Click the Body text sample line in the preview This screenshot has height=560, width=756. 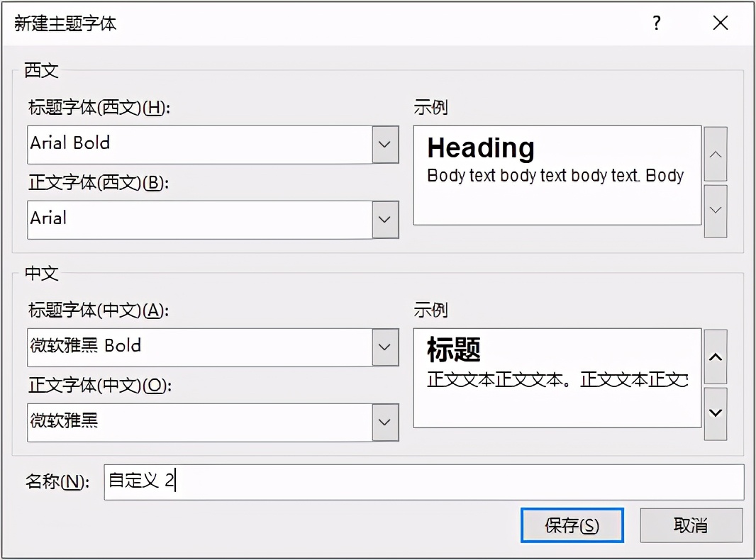[555, 176]
